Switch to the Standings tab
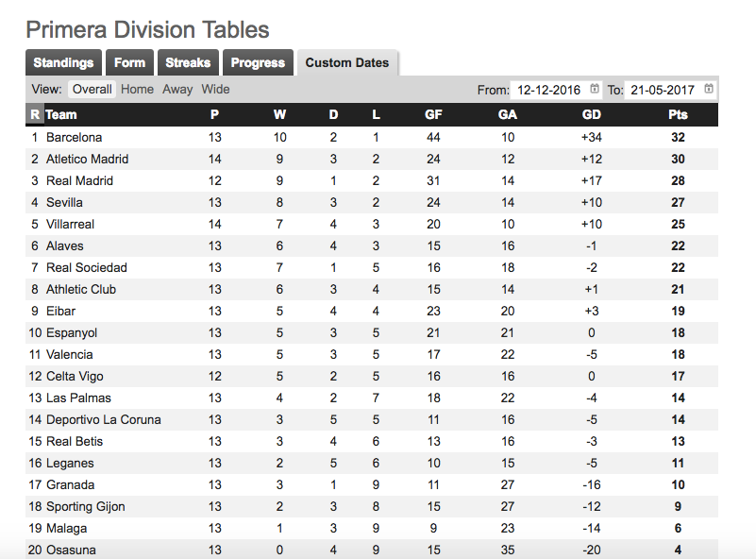This screenshot has width=756, height=559. [63, 62]
